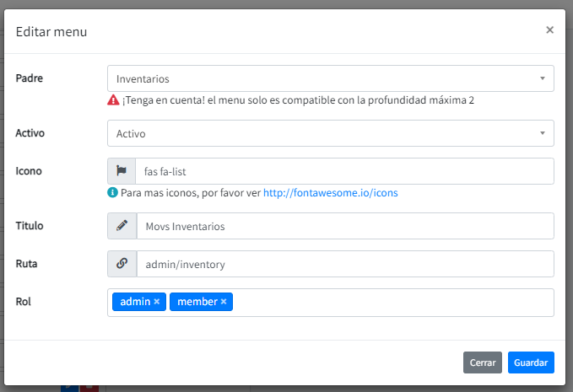This screenshot has height=392, width=573.
Task: Select the member role tag label
Action: coord(197,302)
